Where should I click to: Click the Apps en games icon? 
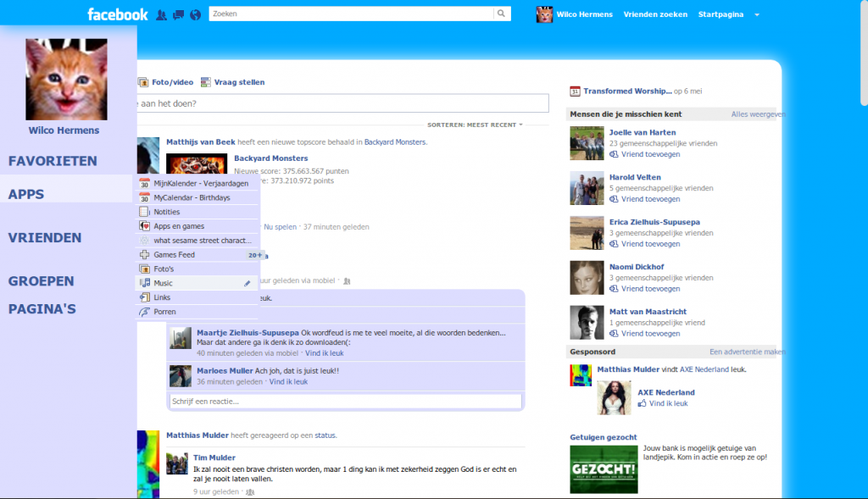pyautogui.click(x=144, y=225)
